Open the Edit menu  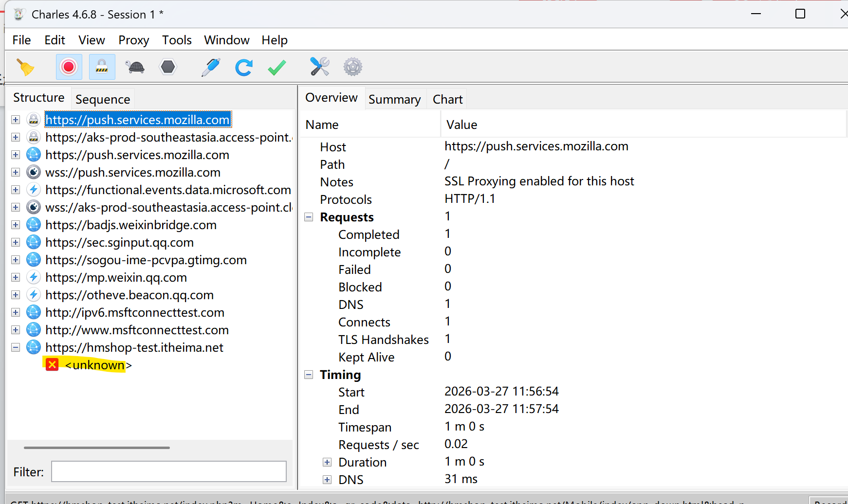point(55,40)
